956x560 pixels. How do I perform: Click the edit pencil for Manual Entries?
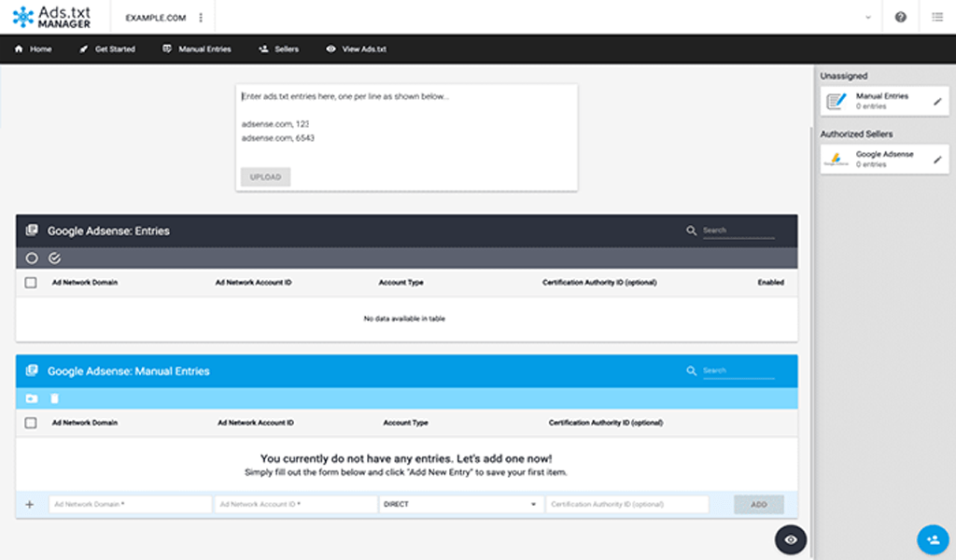pos(937,101)
